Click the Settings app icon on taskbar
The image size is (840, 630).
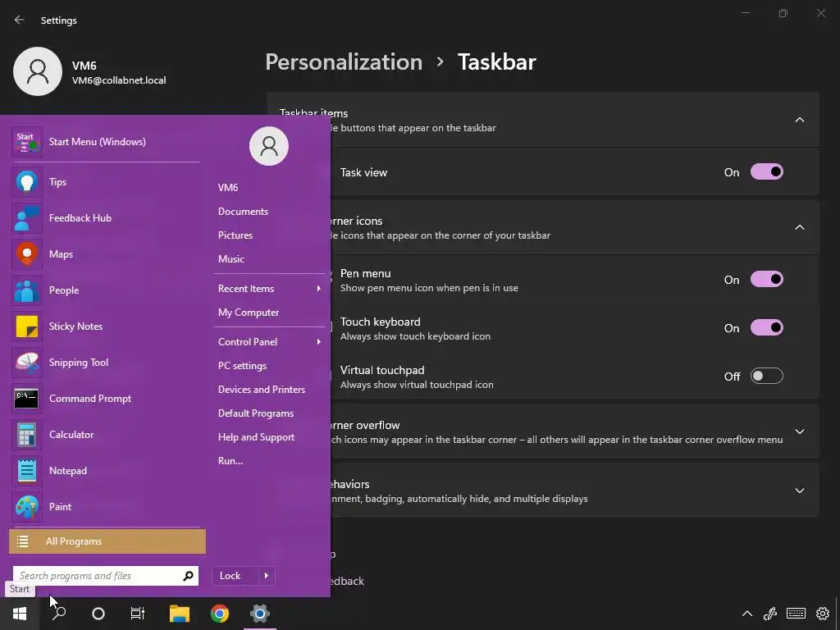pyautogui.click(x=260, y=614)
